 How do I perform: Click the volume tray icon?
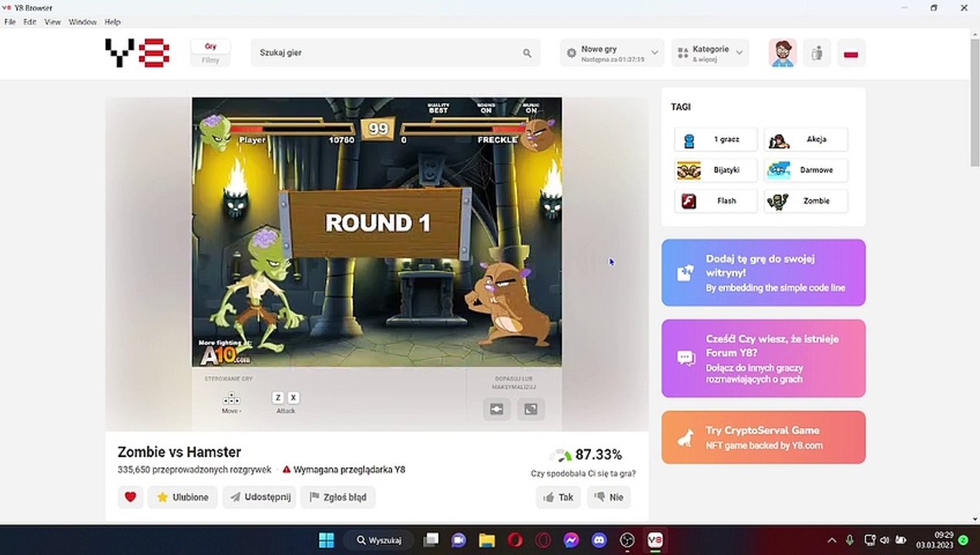tap(884, 540)
